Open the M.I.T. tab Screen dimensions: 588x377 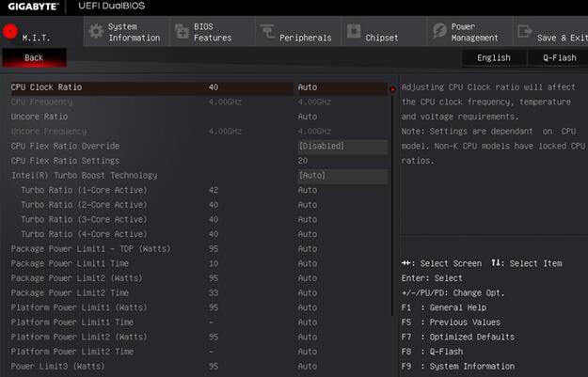coord(41,32)
